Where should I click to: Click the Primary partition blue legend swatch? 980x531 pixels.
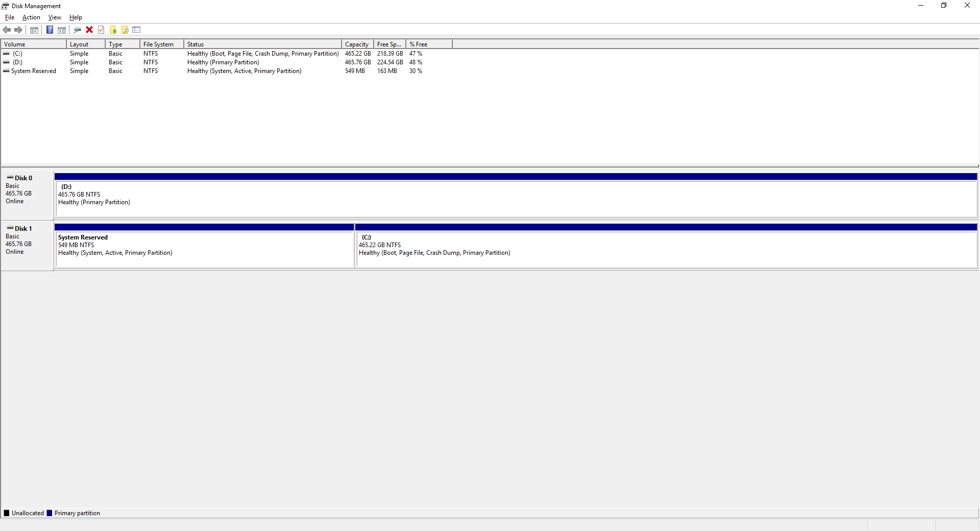tap(50, 513)
